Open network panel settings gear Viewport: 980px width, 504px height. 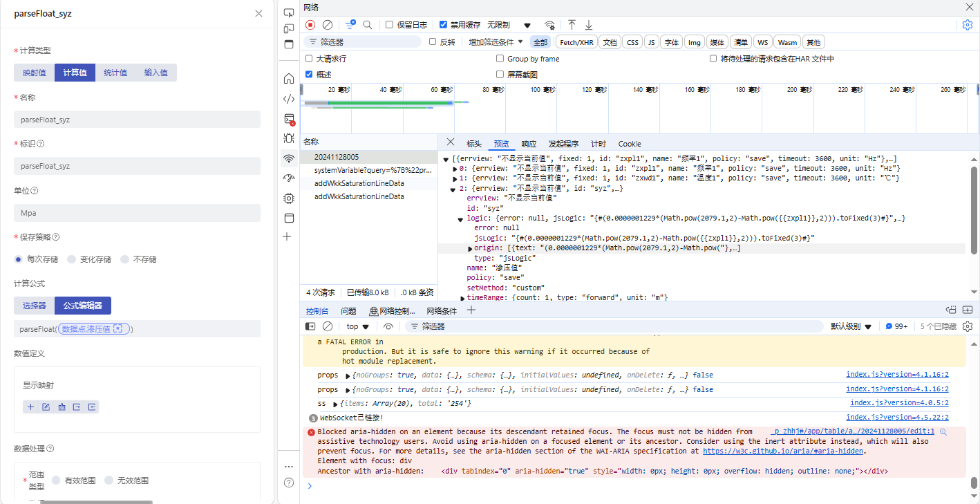point(968,25)
